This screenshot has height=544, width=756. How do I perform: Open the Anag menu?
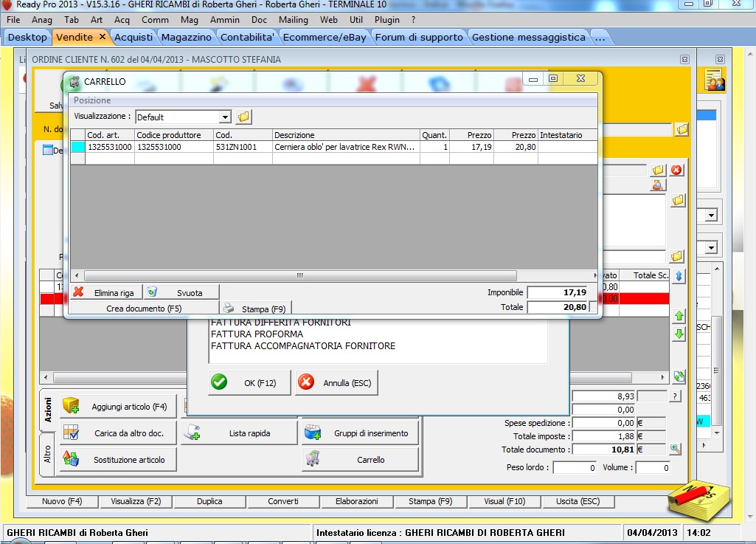point(42,20)
